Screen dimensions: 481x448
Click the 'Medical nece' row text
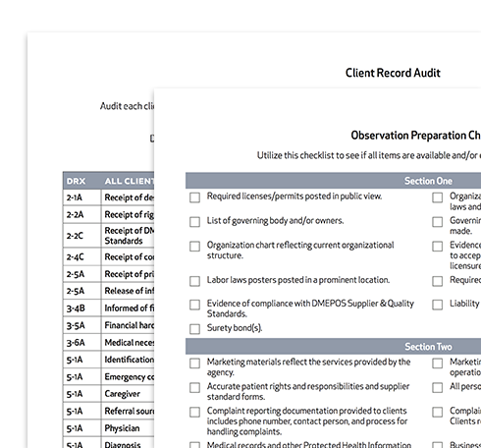(130, 343)
